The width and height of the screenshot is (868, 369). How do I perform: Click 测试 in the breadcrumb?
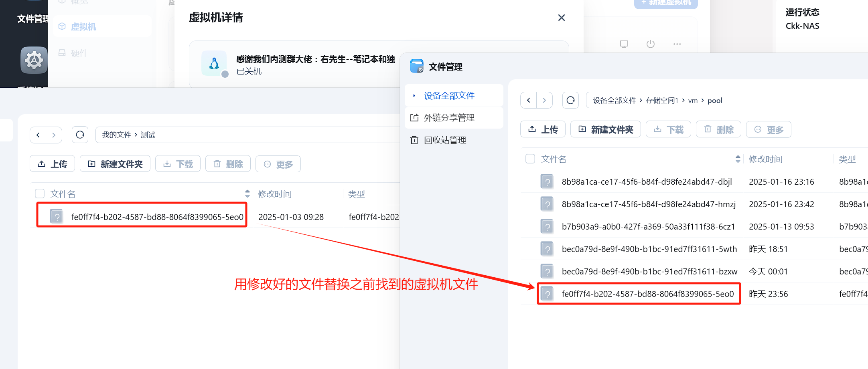[148, 135]
